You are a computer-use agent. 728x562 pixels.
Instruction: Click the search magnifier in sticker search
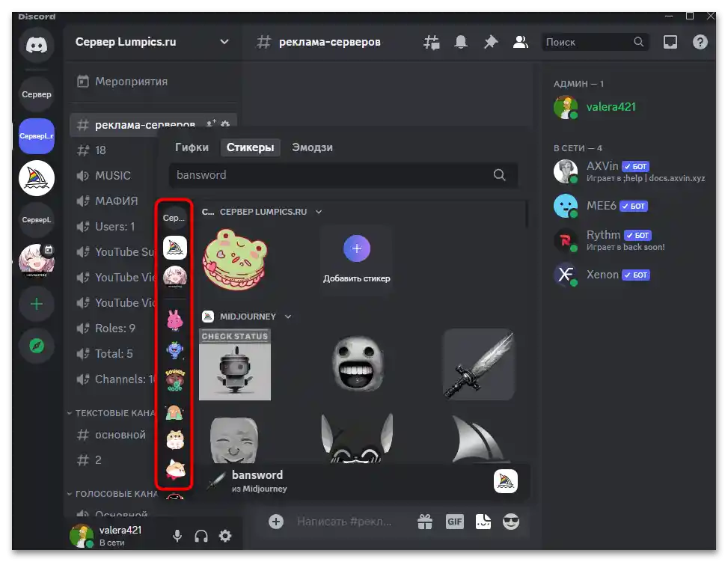click(x=499, y=175)
